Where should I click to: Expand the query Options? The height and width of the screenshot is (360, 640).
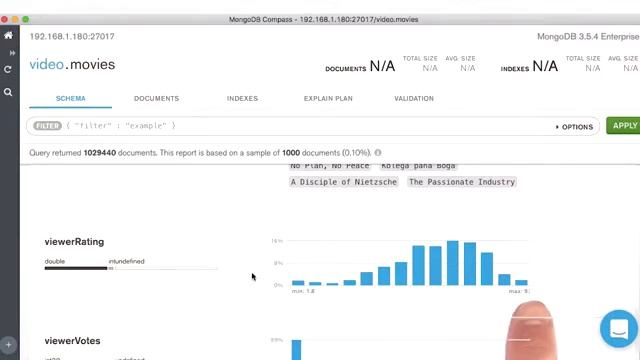click(574, 127)
